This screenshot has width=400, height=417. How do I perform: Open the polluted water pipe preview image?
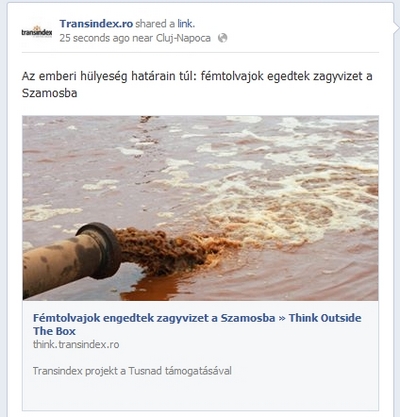click(200, 208)
